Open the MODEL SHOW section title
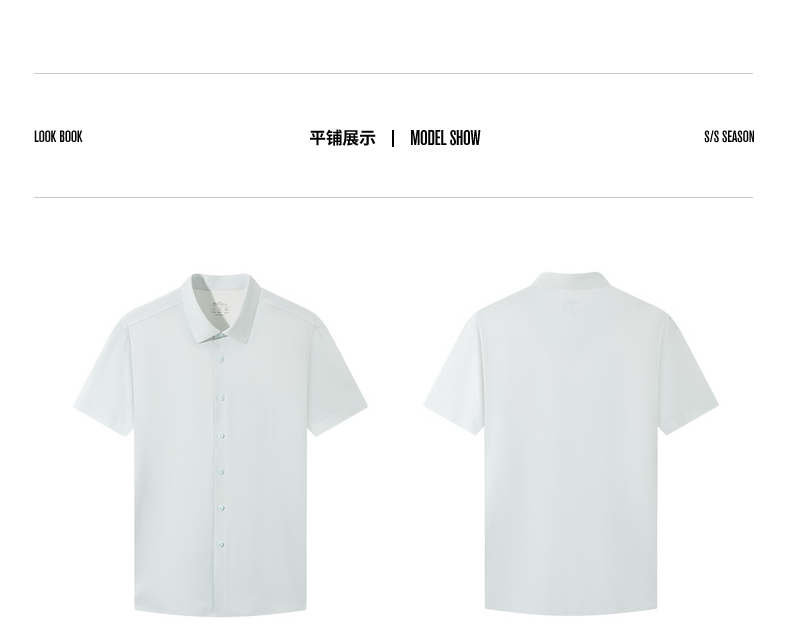The height and width of the screenshot is (640, 790). click(445, 138)
